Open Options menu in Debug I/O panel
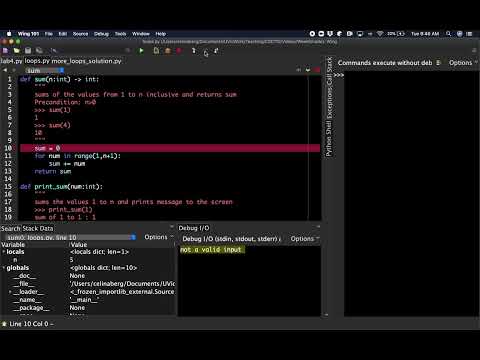Viewport: 480px width, 360px height. coord(304,239)
